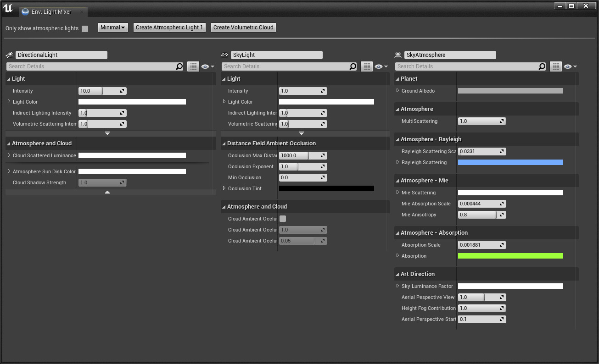This screenshot has width=599, height=364.
Task: Click the green Absorption color swatch
Action: pos(510,256)
